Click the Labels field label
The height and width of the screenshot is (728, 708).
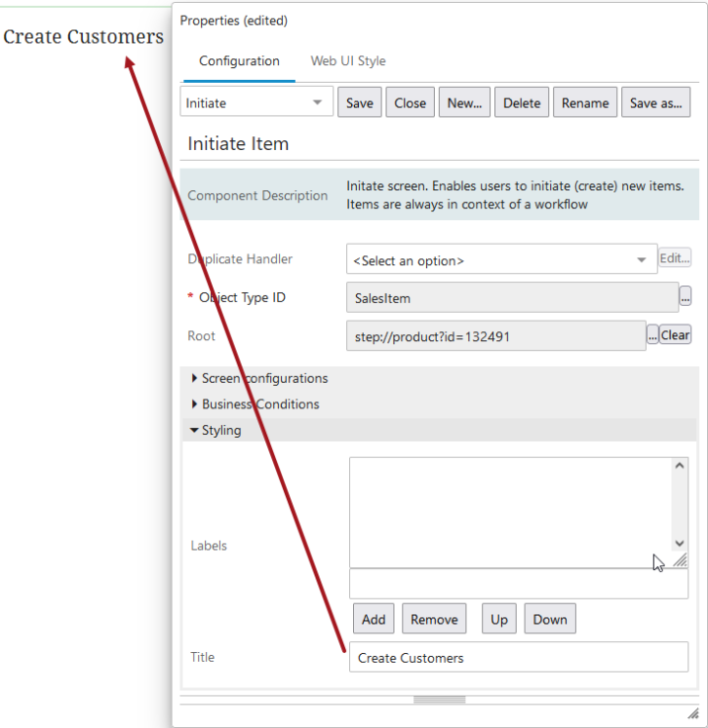click(209, 546)
